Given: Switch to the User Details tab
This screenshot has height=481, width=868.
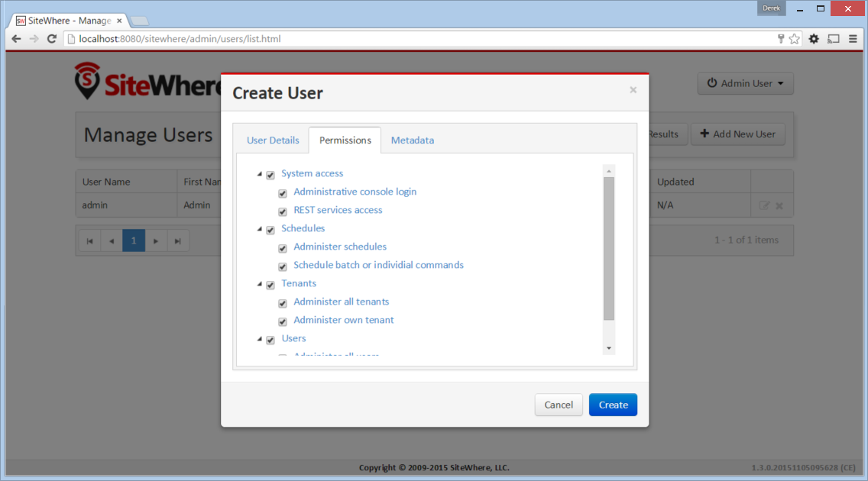Looking at the screenshot, I should (273, 140).
